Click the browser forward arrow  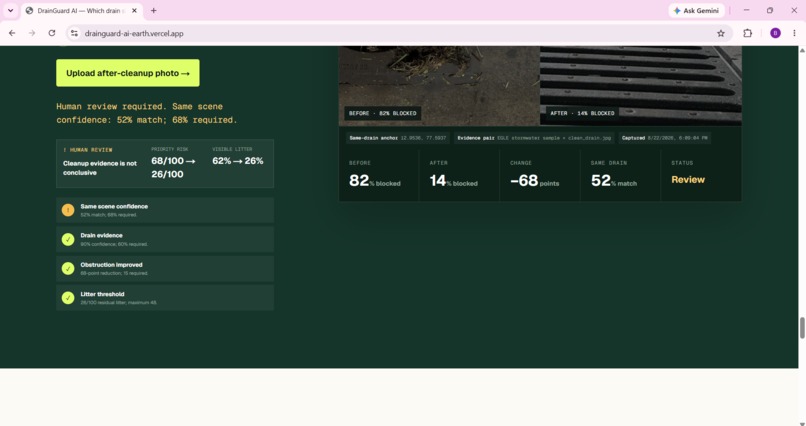32,33
